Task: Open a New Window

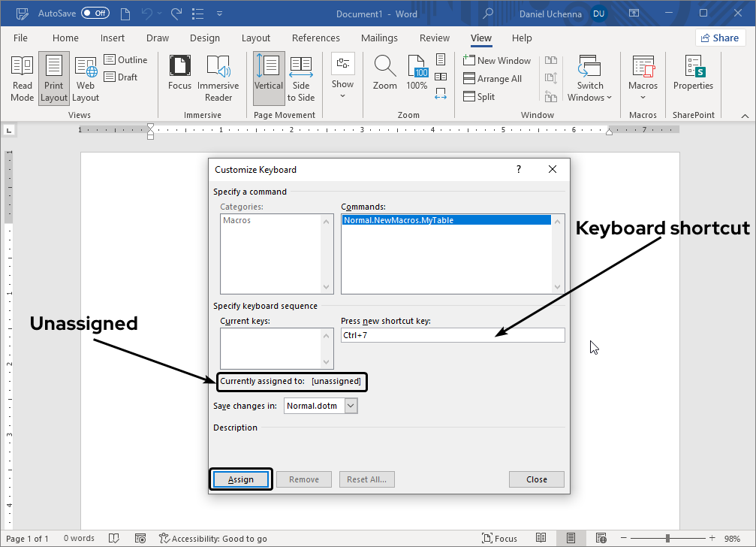Action: 498,60
